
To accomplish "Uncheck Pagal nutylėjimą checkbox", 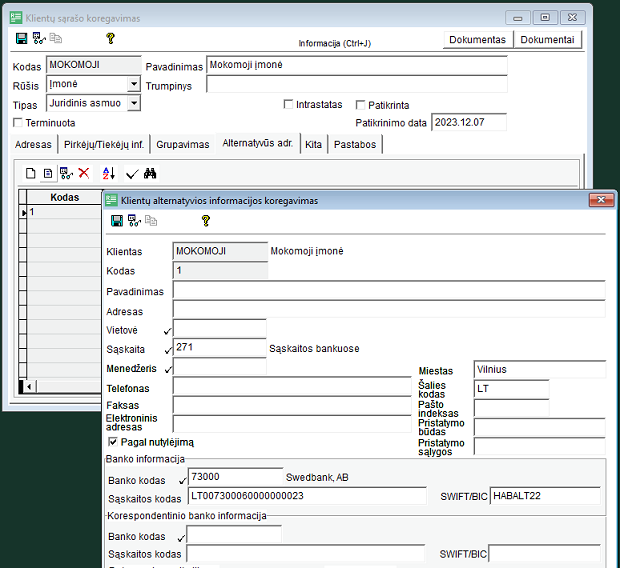I will (113, 442).
